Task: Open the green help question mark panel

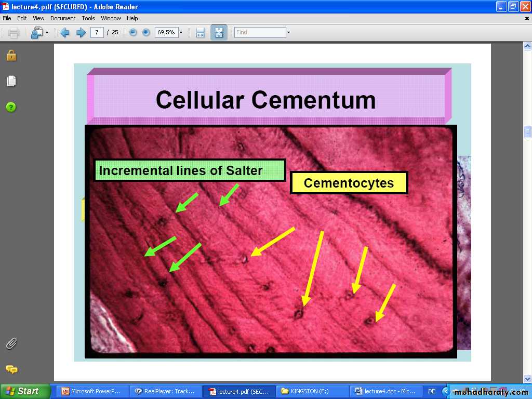Action: [11, 107]
